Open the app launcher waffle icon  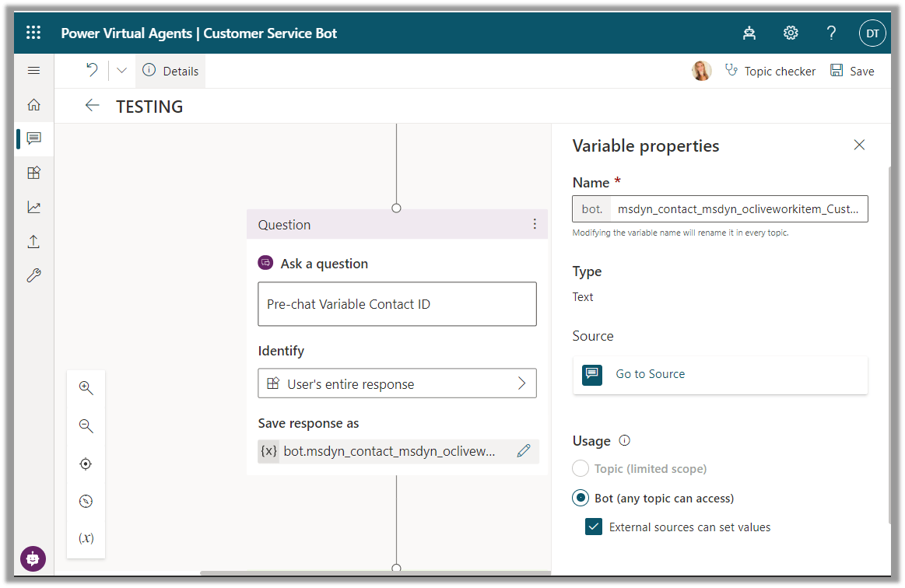click(x=33, y=33)
